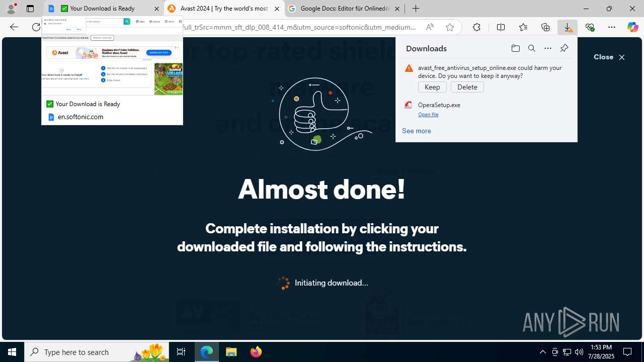
Task: Show hidden system tray icons
Action: (542, 352)
